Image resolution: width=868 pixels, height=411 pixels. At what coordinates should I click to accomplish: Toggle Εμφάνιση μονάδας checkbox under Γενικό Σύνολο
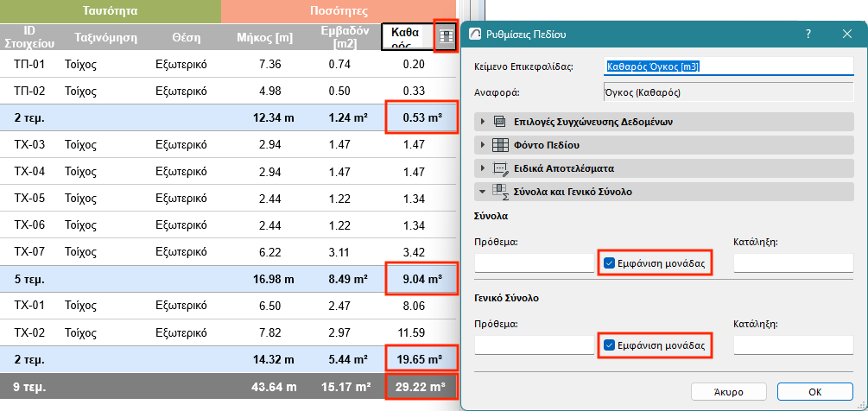pos(609,345)
